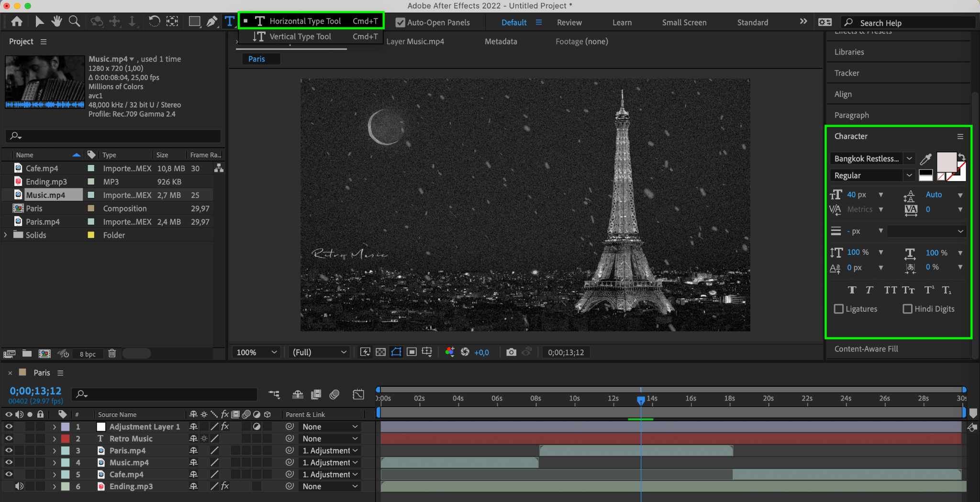Screen dimensions: 980x502
Task: Open the 100% magnification dropdown
Action: click(x=257, y=352)
